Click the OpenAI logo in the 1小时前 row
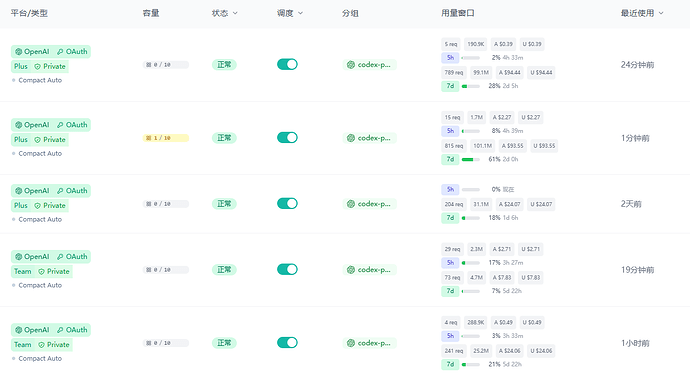690x375 pixels. (x=18, y=330)
